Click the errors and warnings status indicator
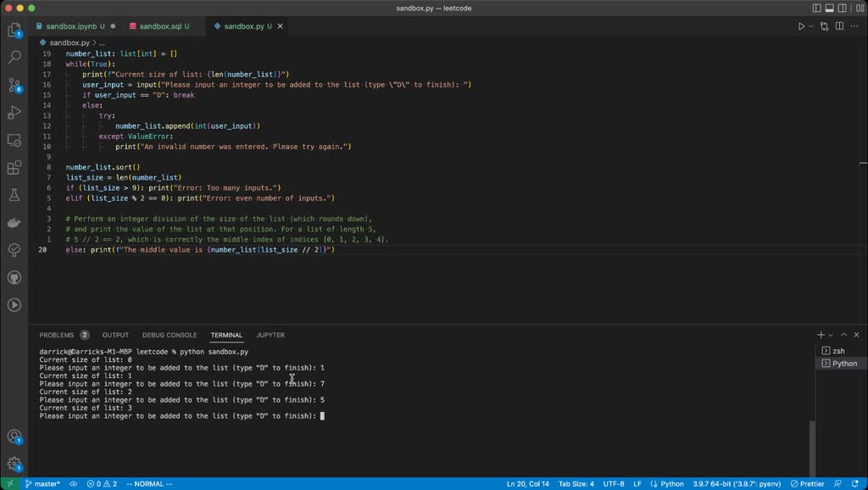Viewport: 868px width, 490px height. tap(102, 484)
